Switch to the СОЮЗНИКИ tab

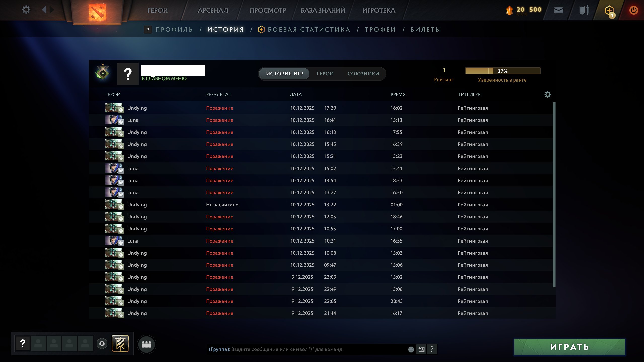(363, 74)
